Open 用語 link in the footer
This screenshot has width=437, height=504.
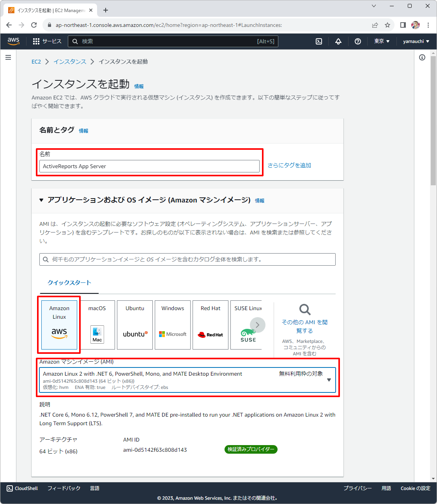[386, 488]
